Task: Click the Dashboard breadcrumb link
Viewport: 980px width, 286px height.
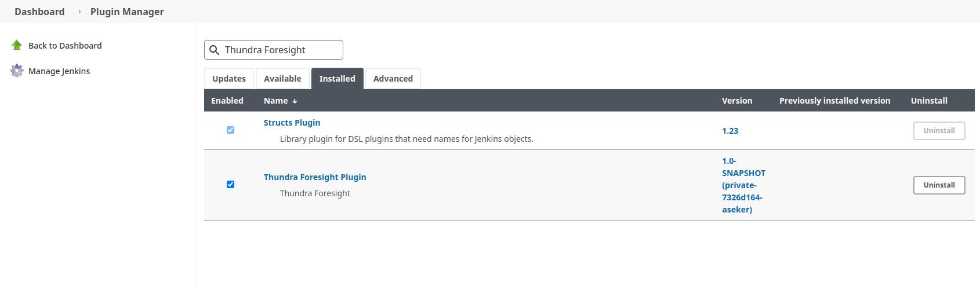Action: coord(39,12)
